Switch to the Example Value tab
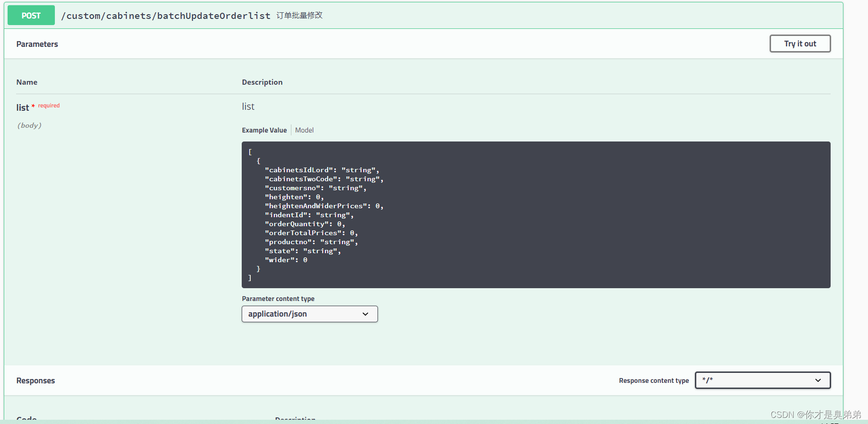Screen dimensions: 868x424 click(x=264, y=130)
